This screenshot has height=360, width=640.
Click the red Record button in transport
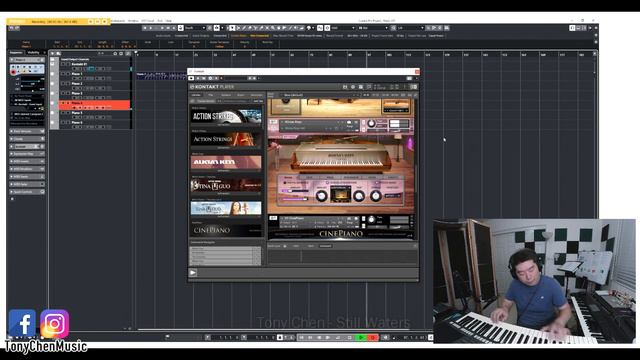[372, 338]
